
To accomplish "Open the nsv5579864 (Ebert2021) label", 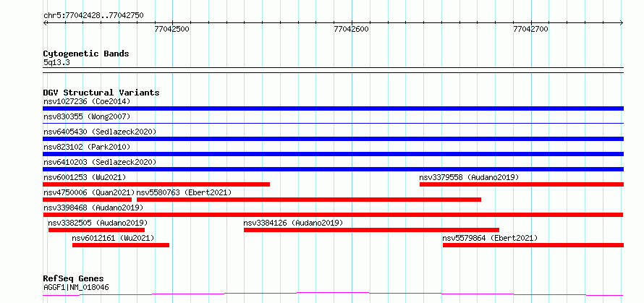I will 490,238.
